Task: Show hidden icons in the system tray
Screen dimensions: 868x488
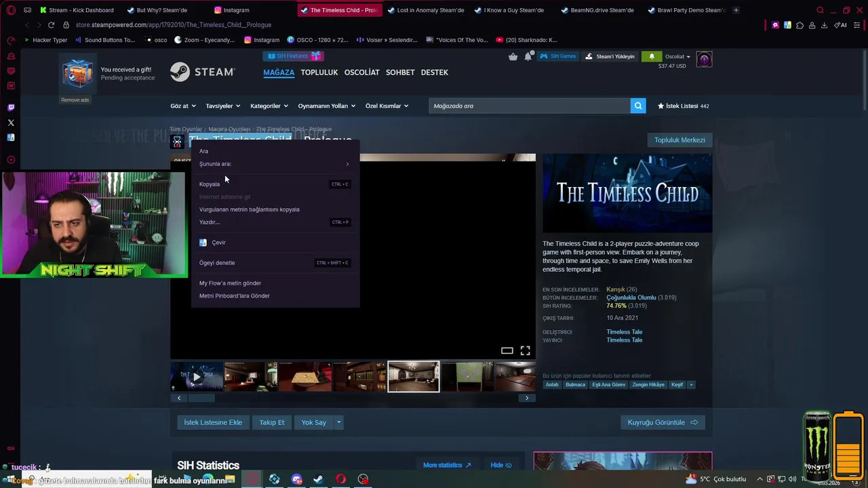Action: coord(759,479)
